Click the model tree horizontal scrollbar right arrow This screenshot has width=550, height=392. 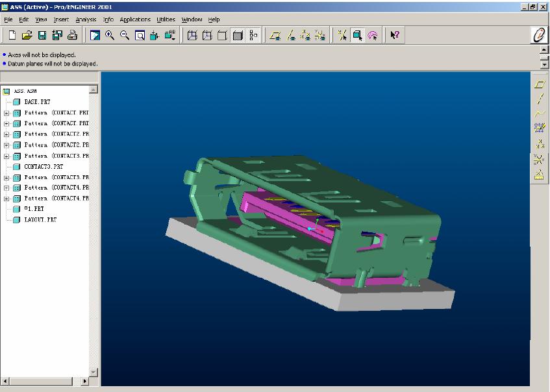point(85,381)
